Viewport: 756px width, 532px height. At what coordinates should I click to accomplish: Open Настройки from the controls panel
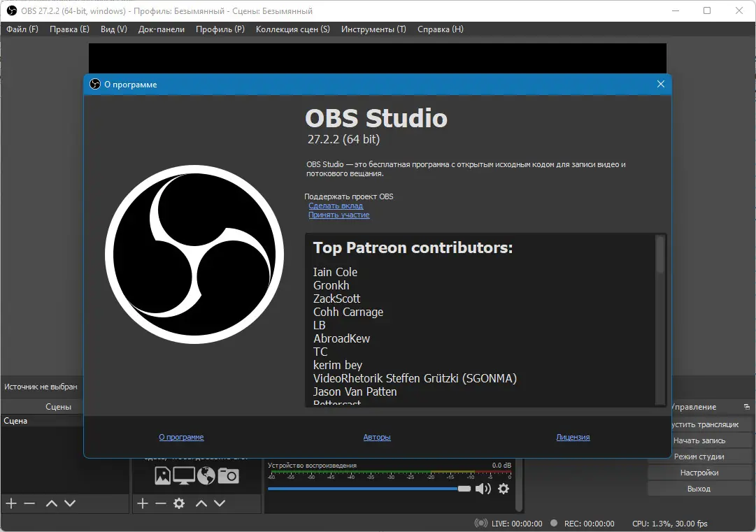point(701,473)
